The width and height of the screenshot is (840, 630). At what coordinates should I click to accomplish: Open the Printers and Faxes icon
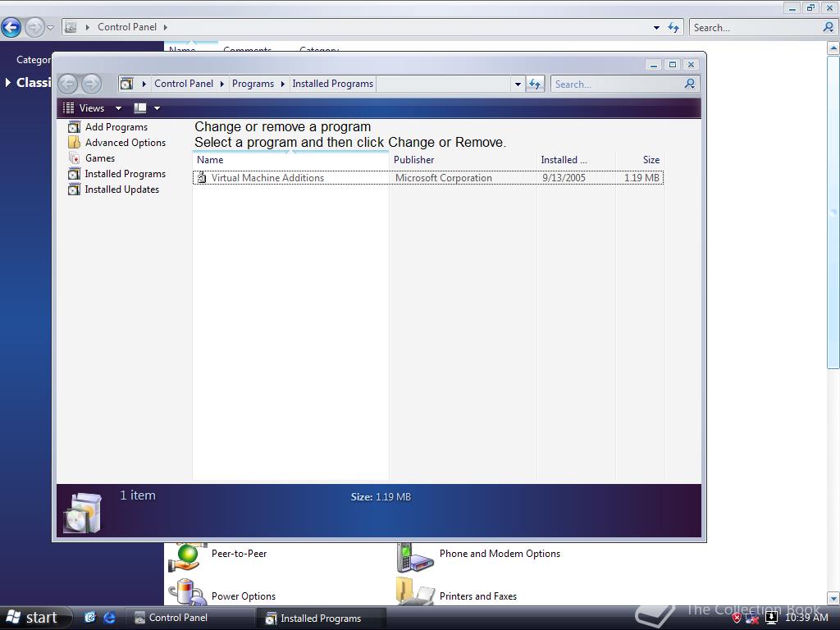pyautogui.click(x=414, y=591)
